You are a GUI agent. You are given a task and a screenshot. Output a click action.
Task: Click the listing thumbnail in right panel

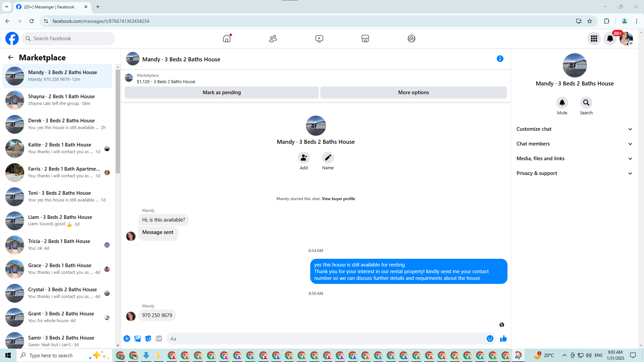click(575, 65)
